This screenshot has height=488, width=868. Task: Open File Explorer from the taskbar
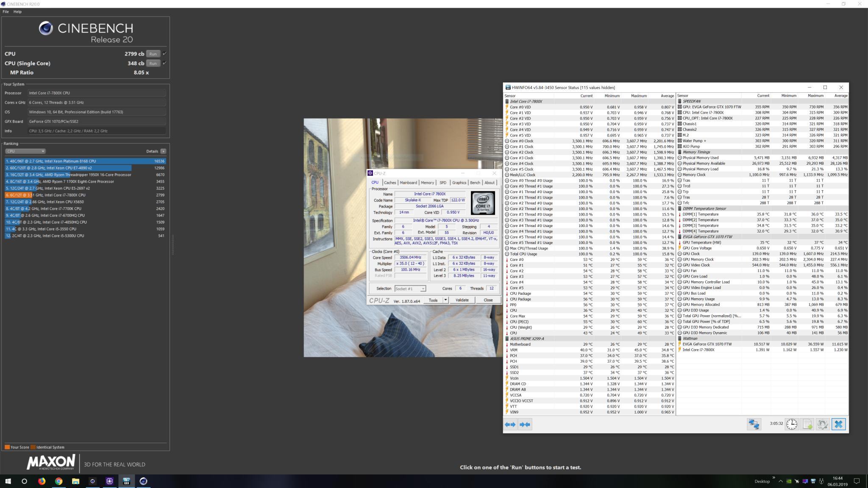(75, 481)
